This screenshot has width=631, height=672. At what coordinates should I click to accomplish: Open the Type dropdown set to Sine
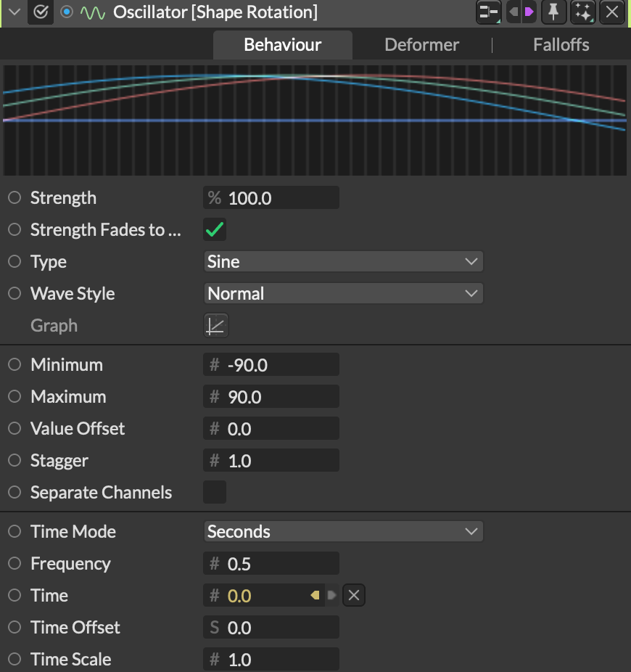point(343,262)
